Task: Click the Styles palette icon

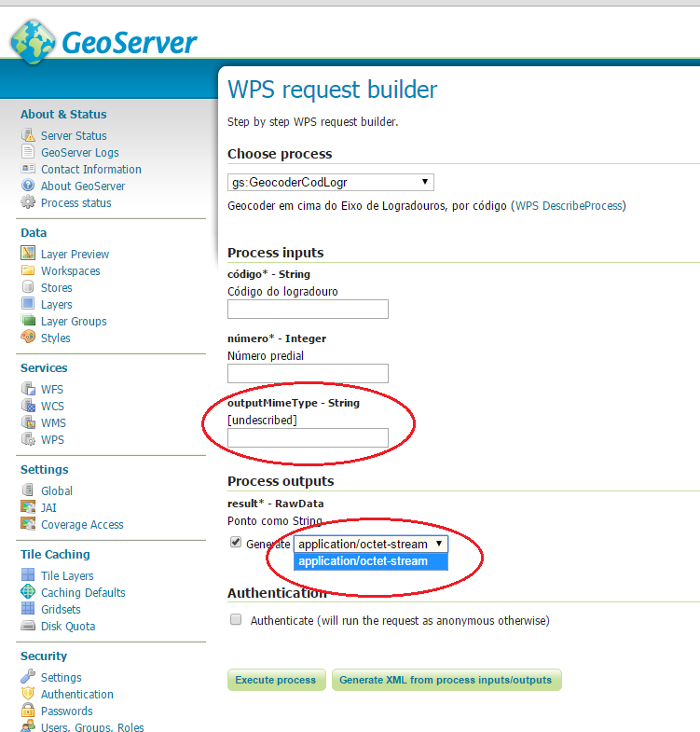Action: coord(28,337)
